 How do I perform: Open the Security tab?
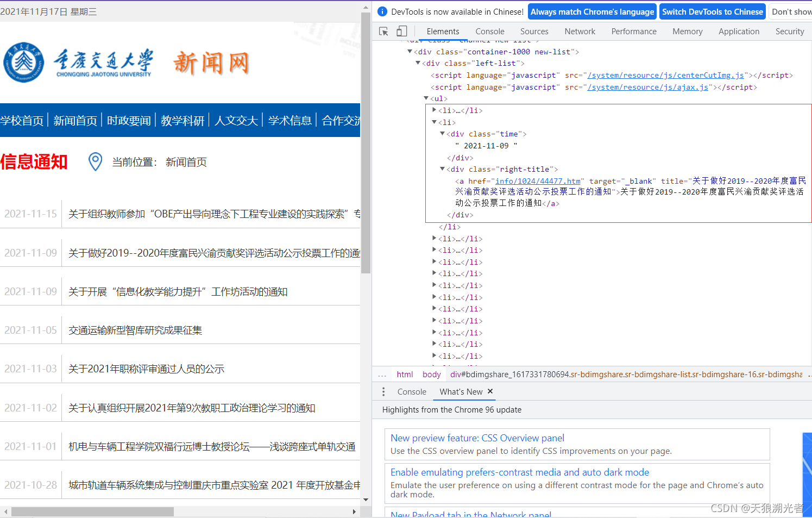click(790, 32)
